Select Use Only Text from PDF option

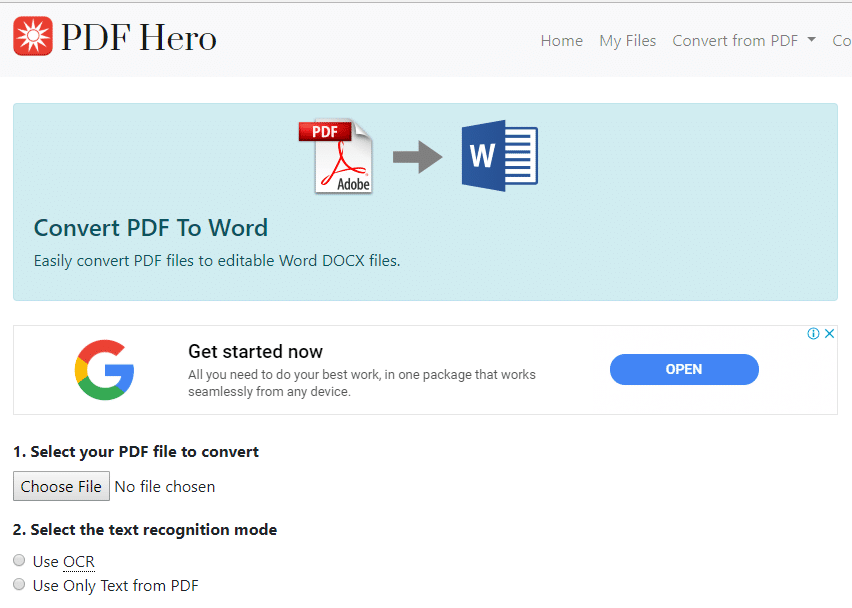[19, 585]
